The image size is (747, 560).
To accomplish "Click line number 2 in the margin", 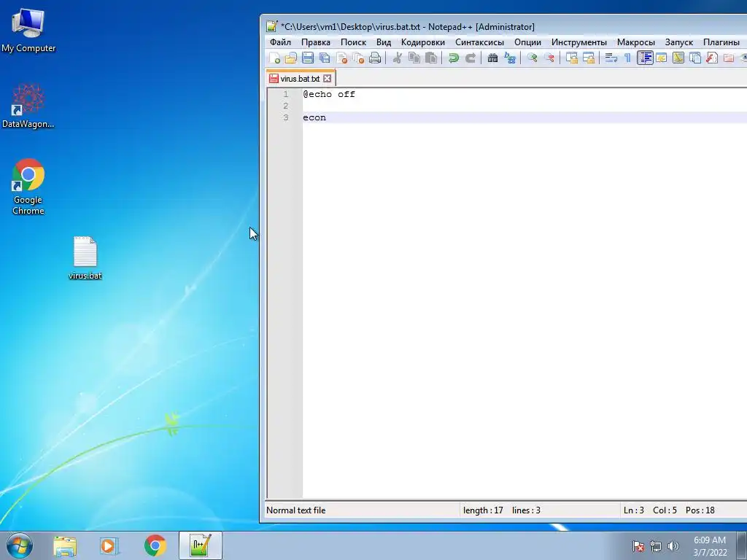I will [286, 106].
